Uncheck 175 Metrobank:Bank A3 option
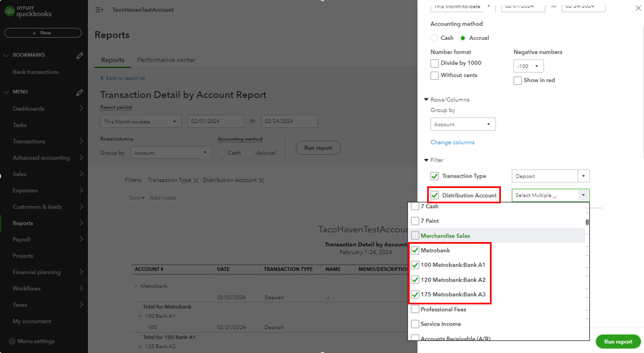The height and width of the screenshot is (353, 644). [415, 295]
